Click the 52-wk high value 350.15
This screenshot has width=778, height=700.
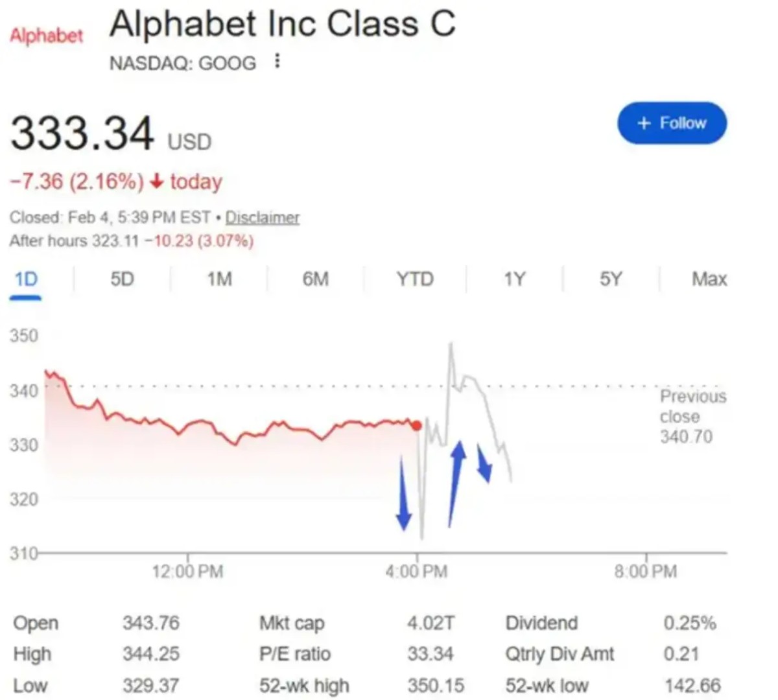[436, 685]
